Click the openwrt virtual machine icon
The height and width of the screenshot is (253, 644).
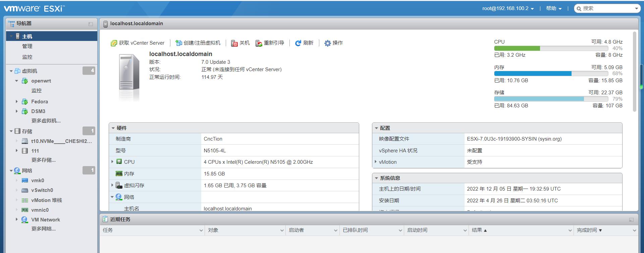click(25, 81)
